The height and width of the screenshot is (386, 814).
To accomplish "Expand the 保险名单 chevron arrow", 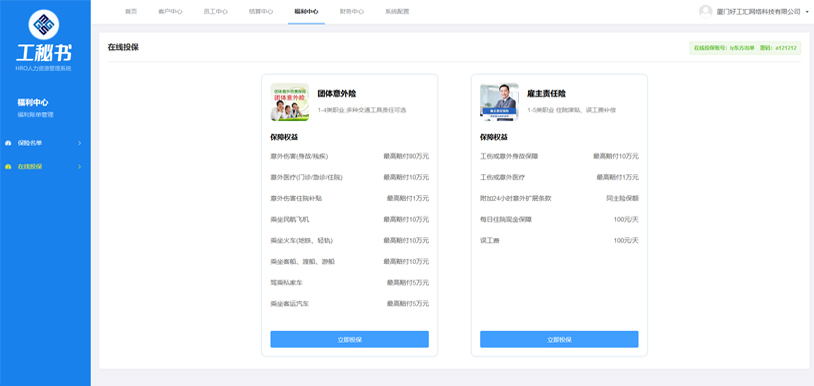I will point(79,143).
